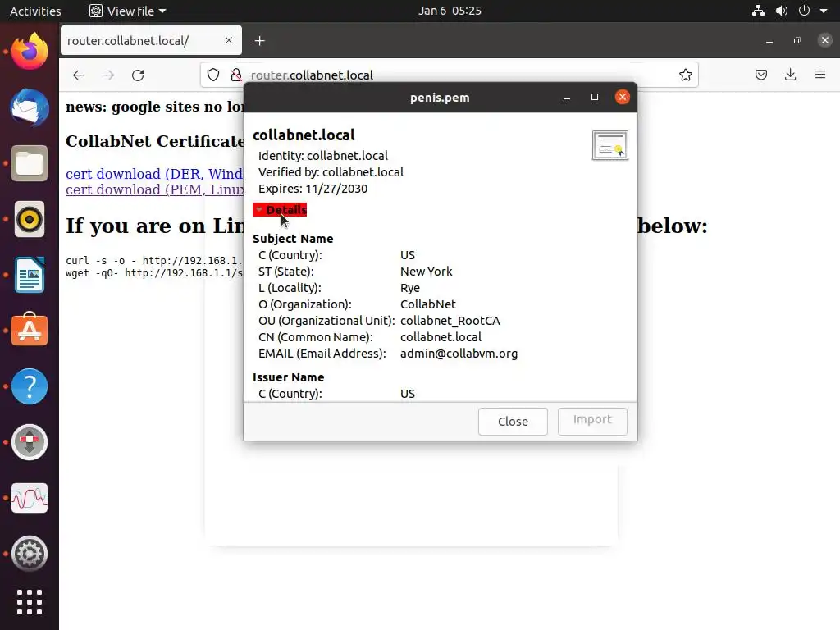840x630 pixels.
Task: Open Firefox from the dock
Action: [30, 52]
